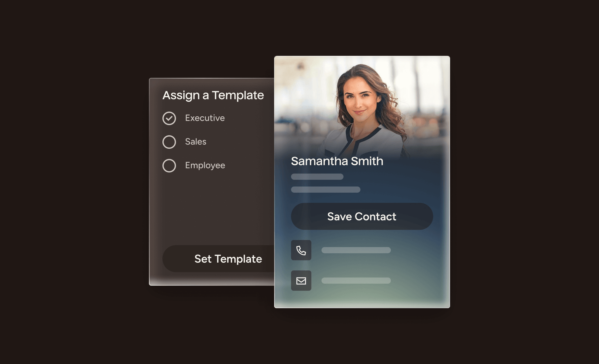Click second placeholder line under the name
599x364 pixels.
click(326, 189)
